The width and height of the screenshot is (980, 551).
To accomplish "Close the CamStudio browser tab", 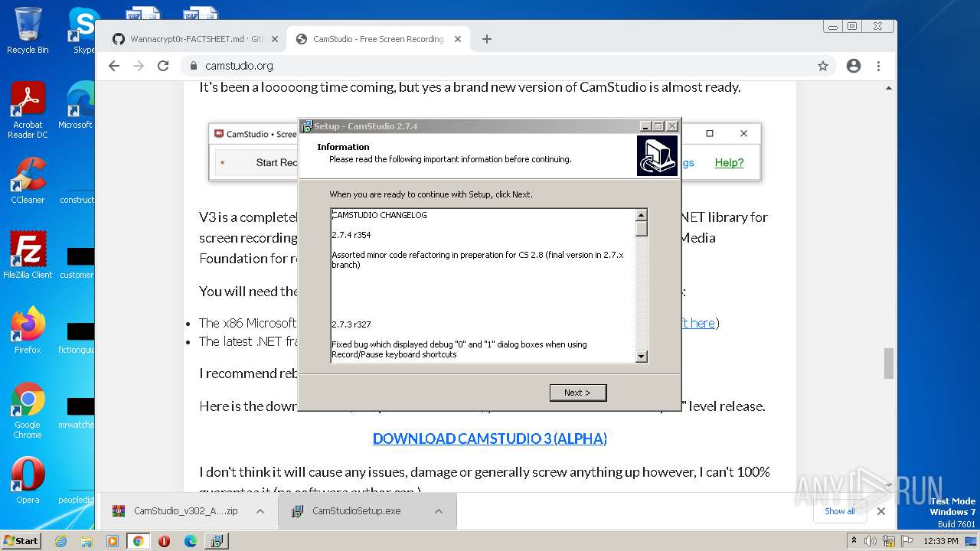I will pos(458,39).
